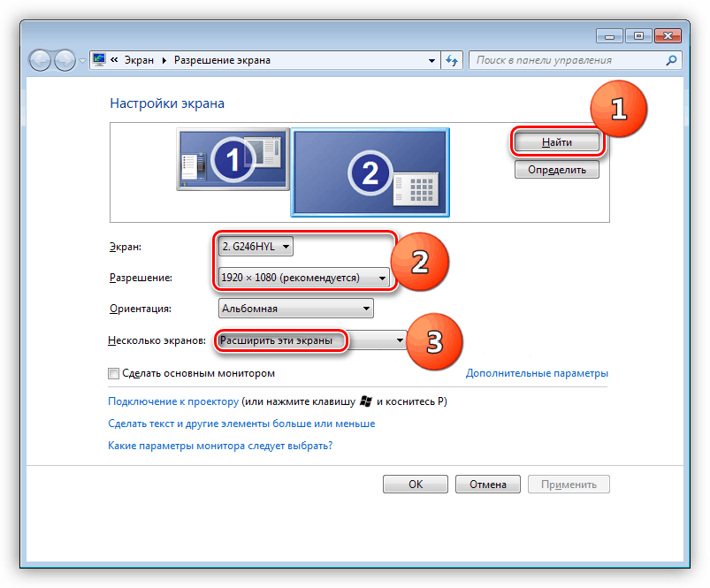The height and width of the screenshot is (588, 710).
Task: Open 'Какие параметры монитора следует выбрать?' link
Action: (x=220, y=446)
